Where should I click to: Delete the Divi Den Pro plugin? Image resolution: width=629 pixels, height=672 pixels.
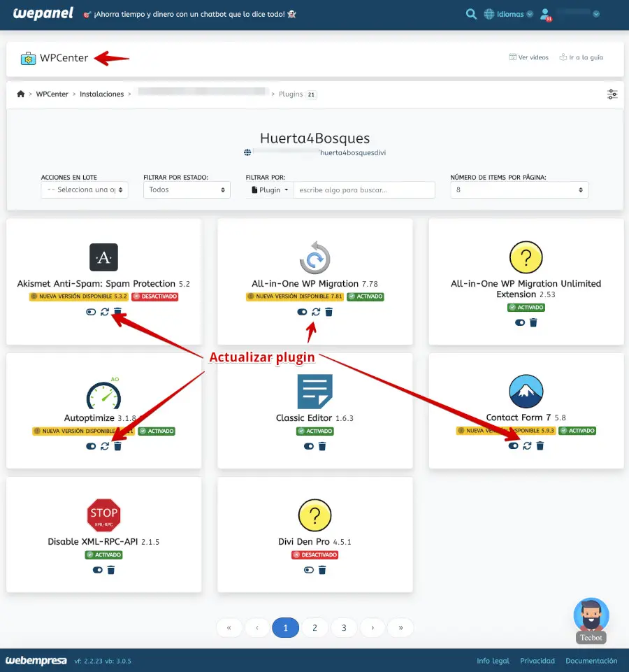click(x=322, y=570)
